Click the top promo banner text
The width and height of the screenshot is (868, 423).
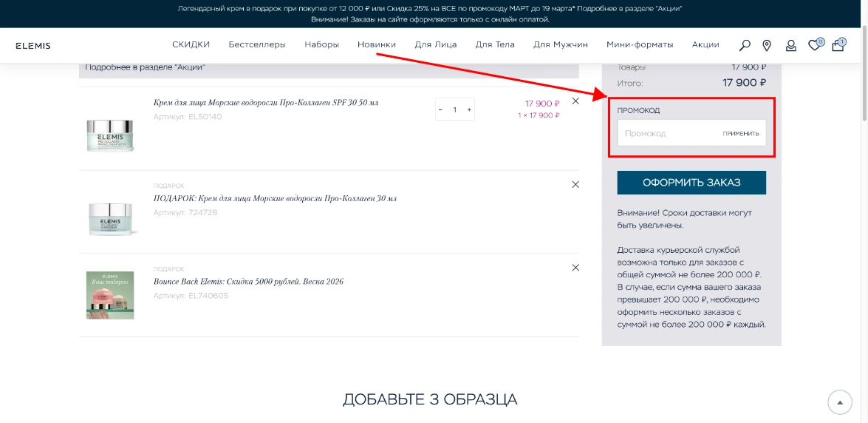tap(430, 14)
